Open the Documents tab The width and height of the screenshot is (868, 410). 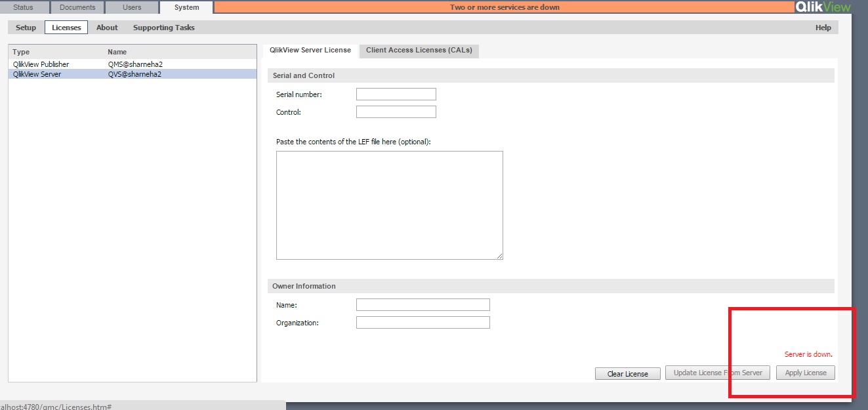77,7
